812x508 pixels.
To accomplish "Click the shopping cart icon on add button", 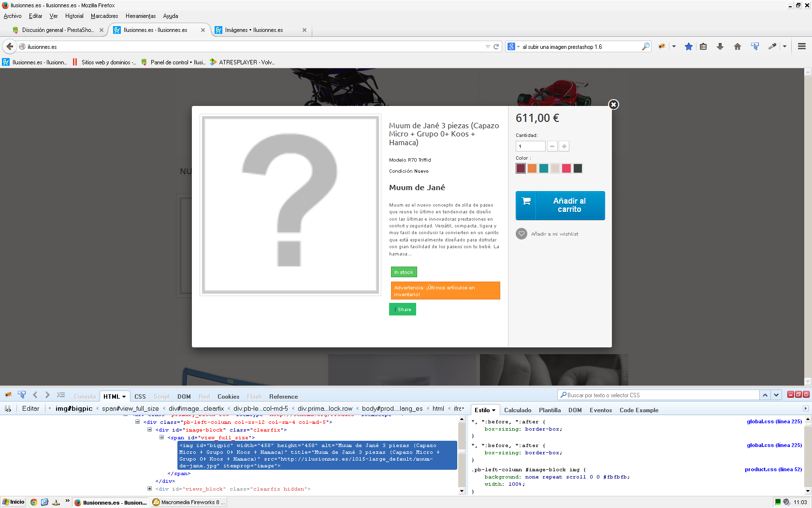I will [x=526, y=201].
